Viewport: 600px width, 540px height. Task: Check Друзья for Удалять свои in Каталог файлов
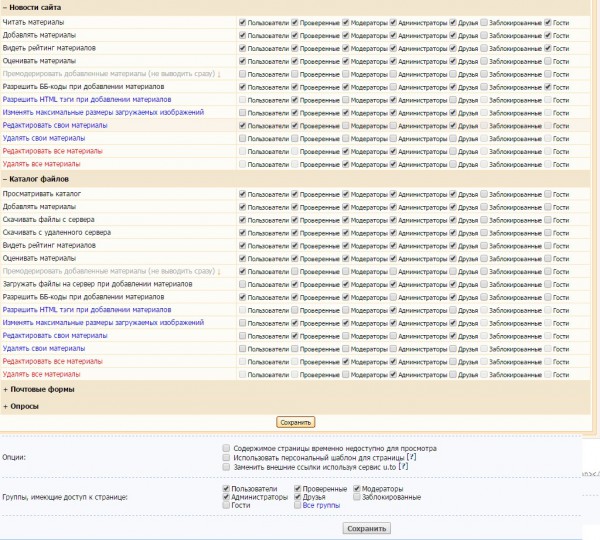pyautogui.click(x=453, y=349)
